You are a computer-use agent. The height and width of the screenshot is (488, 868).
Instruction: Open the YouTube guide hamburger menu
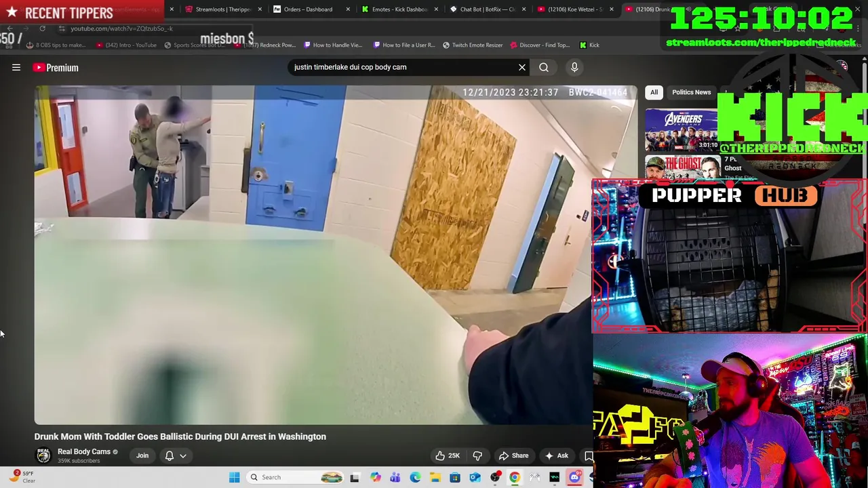pyautogui.click(x=16, y=67)
